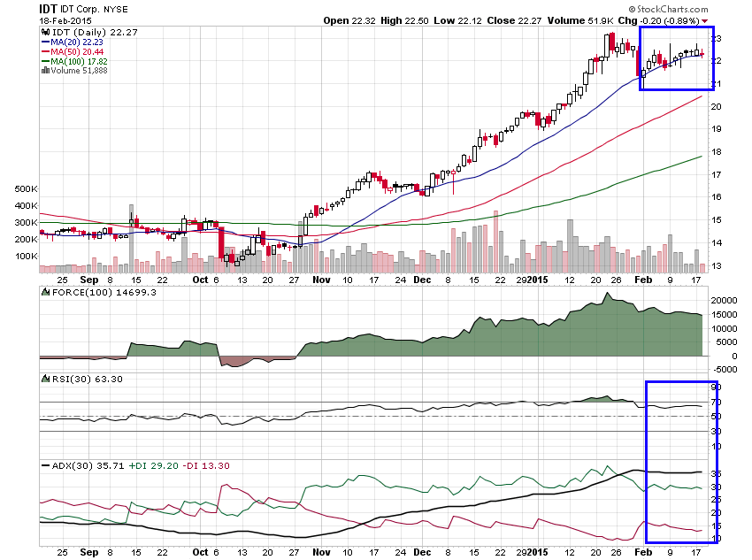This screenshot has width=752, height=560.
Task: Click the 'Low 22.12' value
Action: pos(457,20)
